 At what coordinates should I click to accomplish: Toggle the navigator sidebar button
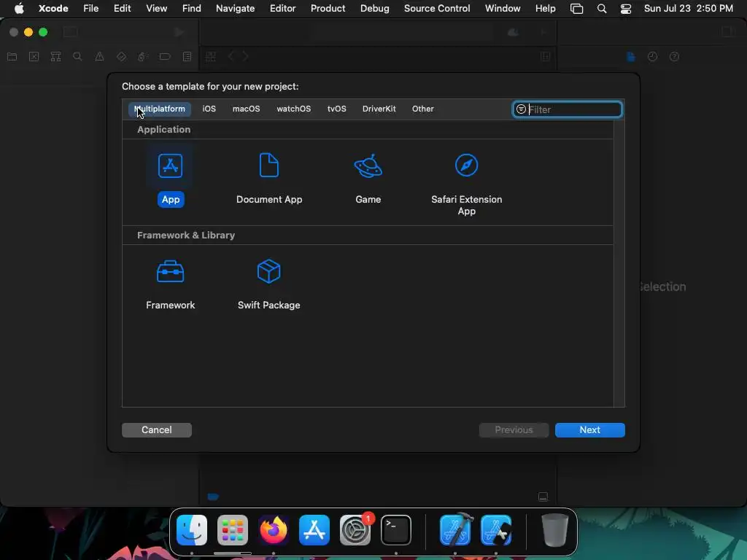[x=71, y=32]
